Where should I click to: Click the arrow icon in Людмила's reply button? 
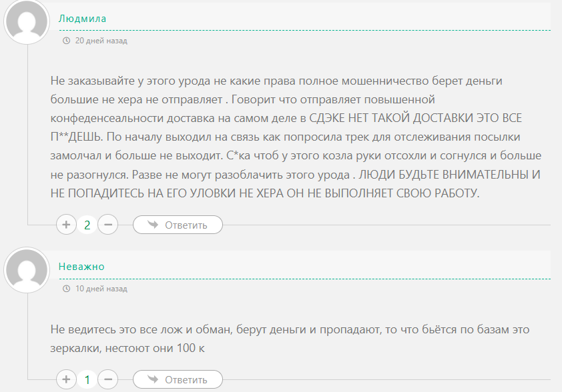[x=152, y=225]
